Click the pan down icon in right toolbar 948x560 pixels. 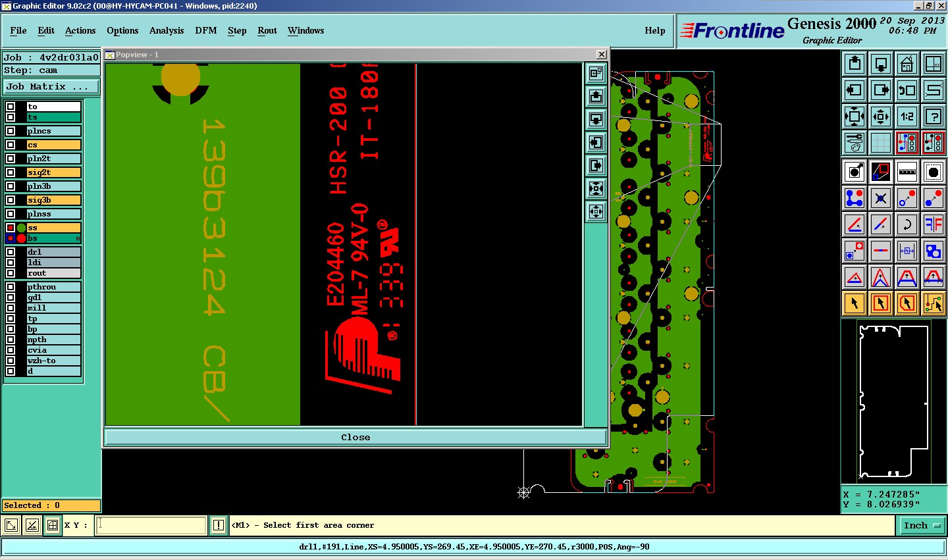tap(881, 64)
